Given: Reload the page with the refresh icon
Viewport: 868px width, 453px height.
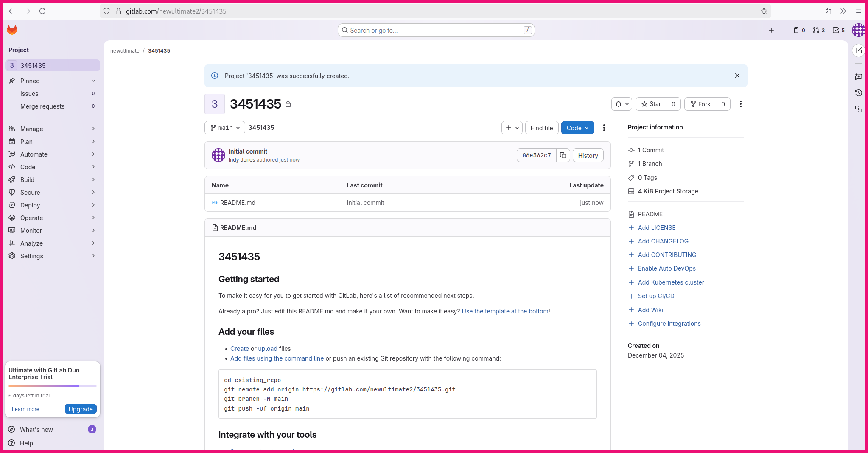Looking at the screenshot, I should pos(42,11).
